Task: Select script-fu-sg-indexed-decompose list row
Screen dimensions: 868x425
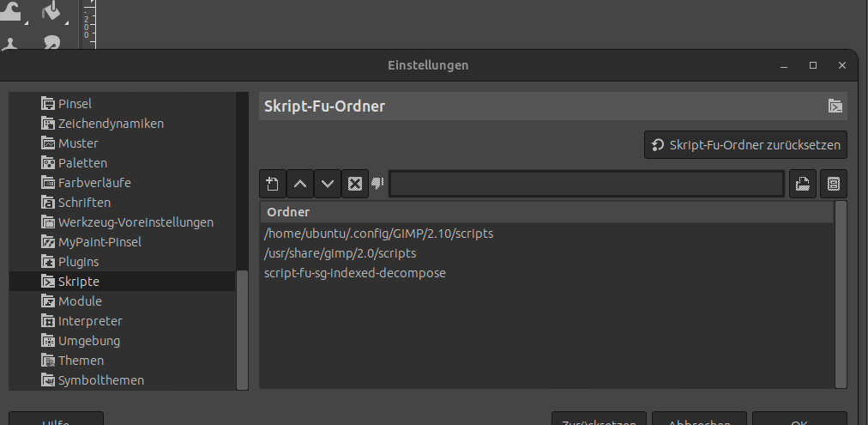Action: [x=546, y=273]
